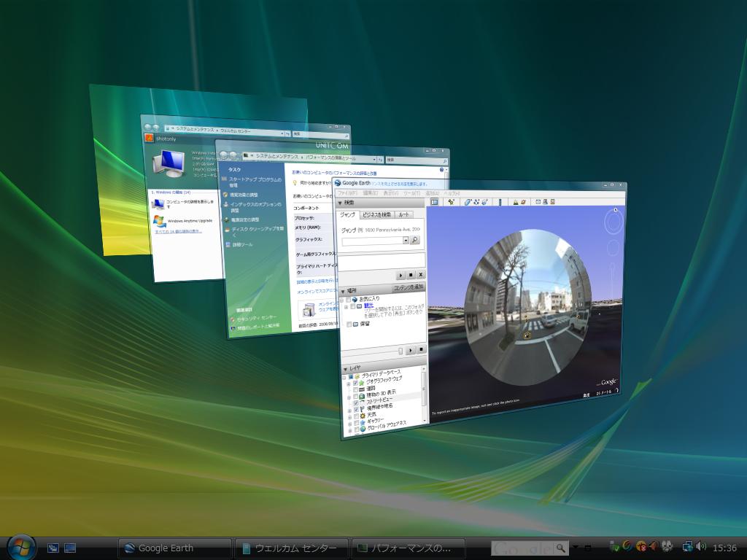This screenshot has height=560, width=747.
Task: Click the Add Path toolbar icon in Google Earth
Action: pyautogui.click(x=476, y=202)
